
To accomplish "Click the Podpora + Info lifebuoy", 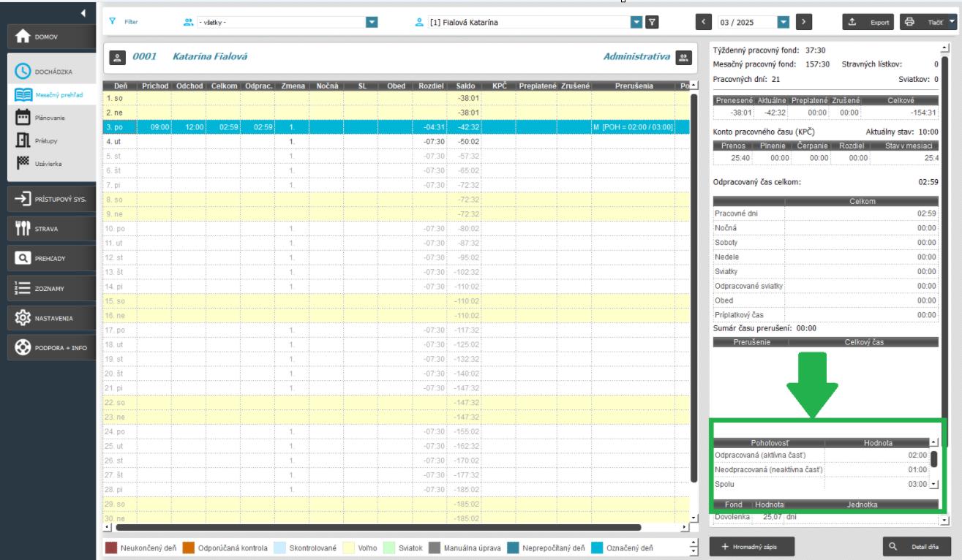I will tap(22, 348).
